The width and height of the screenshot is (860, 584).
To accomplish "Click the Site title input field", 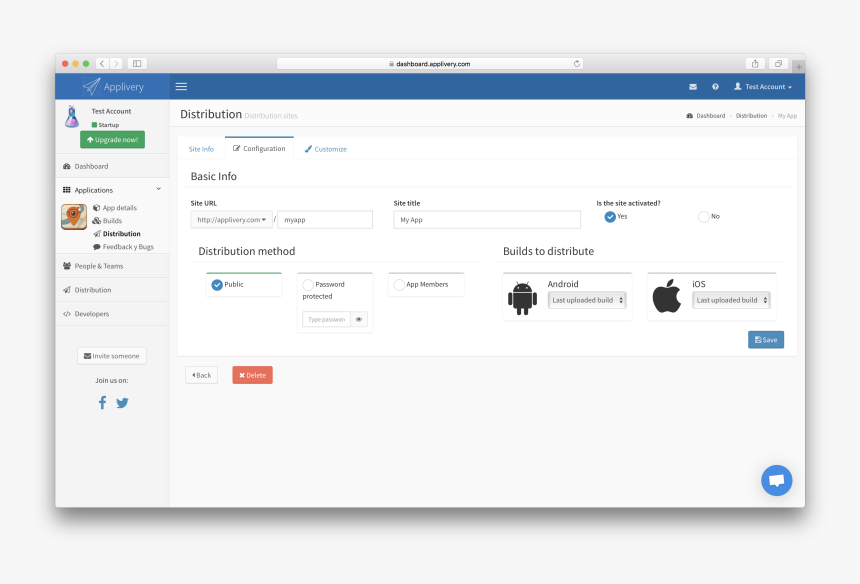I will [x=486, y=219].
